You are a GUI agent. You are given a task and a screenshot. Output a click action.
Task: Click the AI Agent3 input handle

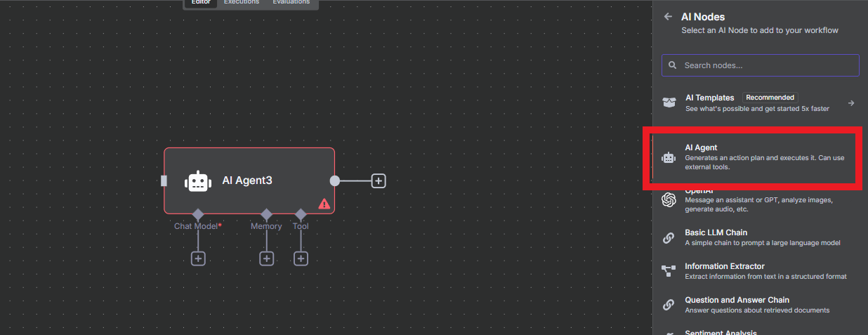164,180
